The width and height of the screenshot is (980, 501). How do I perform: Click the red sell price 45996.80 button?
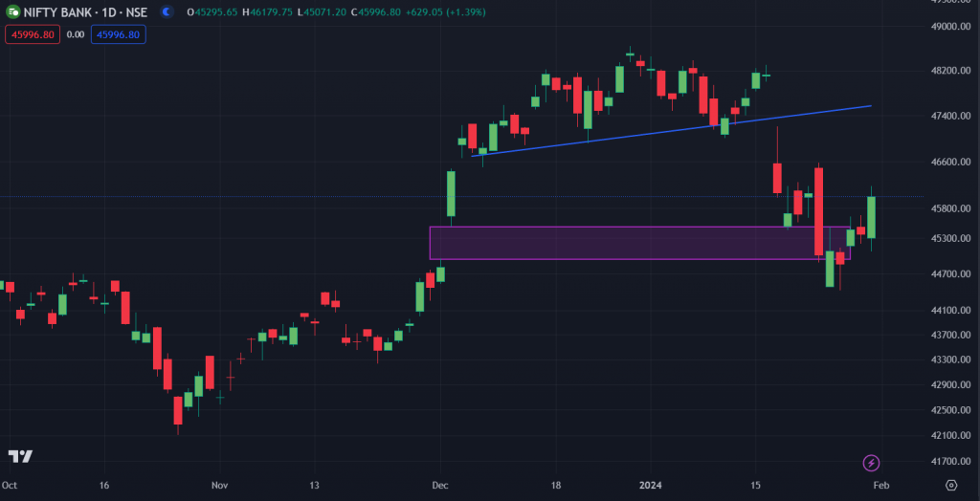[33, 34]
